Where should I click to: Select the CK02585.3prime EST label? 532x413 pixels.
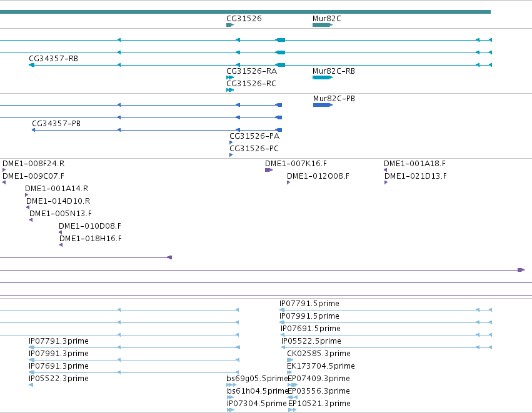[319, 354]
